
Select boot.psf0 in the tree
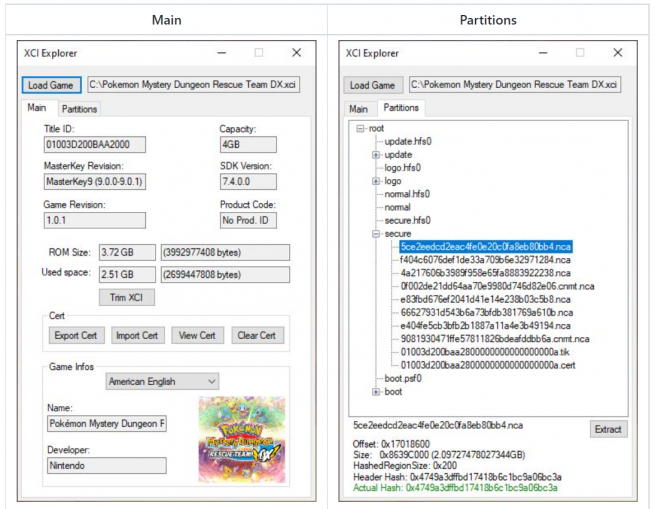tap(403, 378)
